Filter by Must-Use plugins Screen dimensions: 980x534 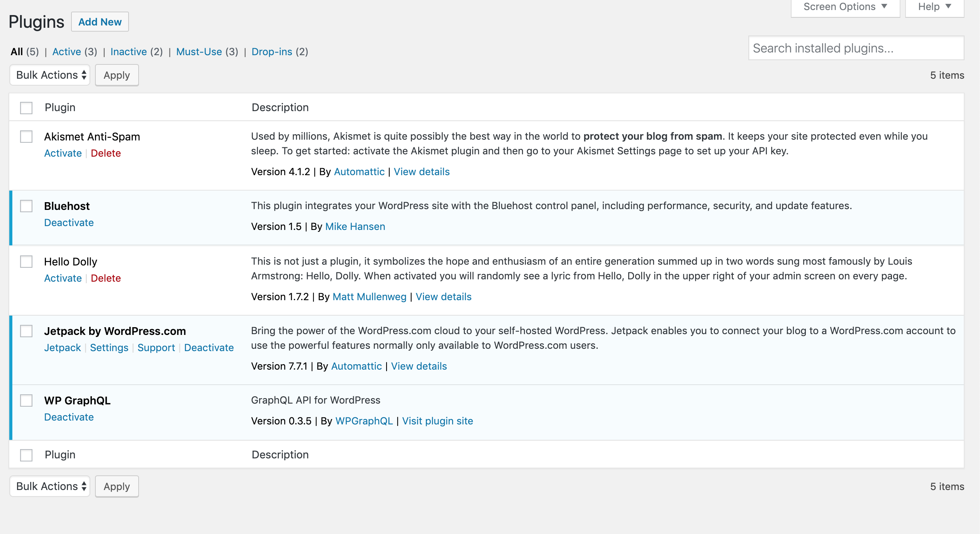tap(199, 52)
